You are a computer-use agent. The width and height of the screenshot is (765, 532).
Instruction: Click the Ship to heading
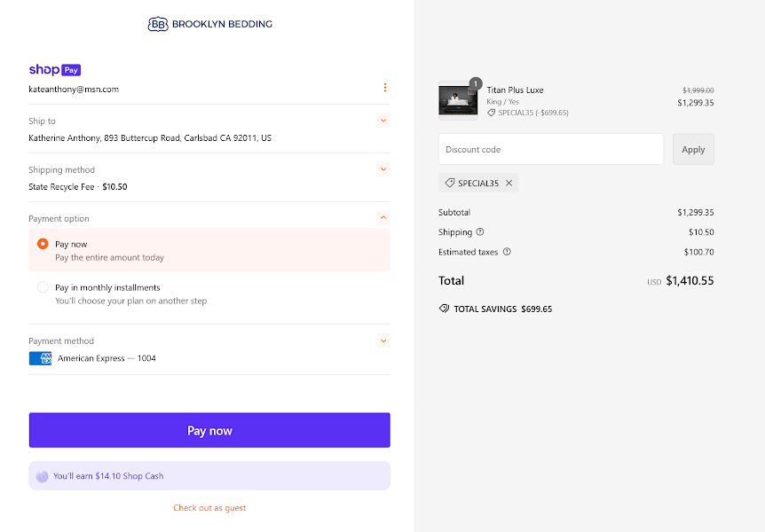tap(42, 121)
